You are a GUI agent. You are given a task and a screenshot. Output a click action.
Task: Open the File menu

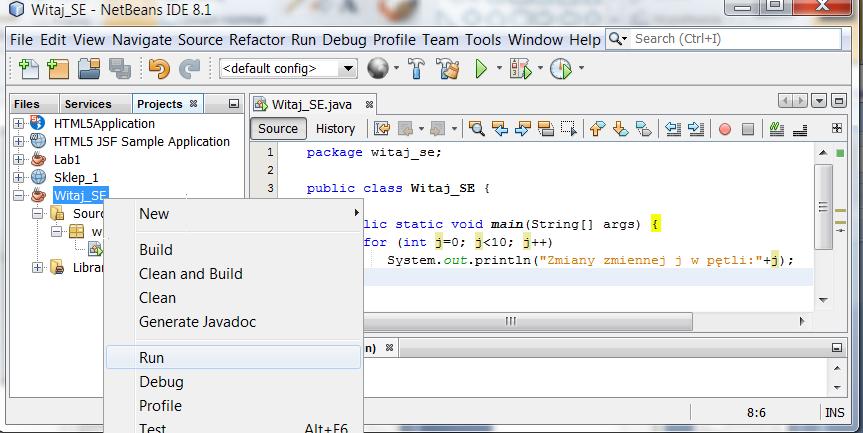coord(21,40)
